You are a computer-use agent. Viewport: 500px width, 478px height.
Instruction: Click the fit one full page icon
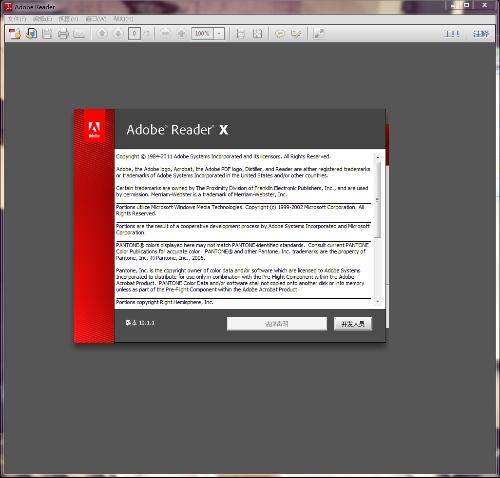(257, 34)
